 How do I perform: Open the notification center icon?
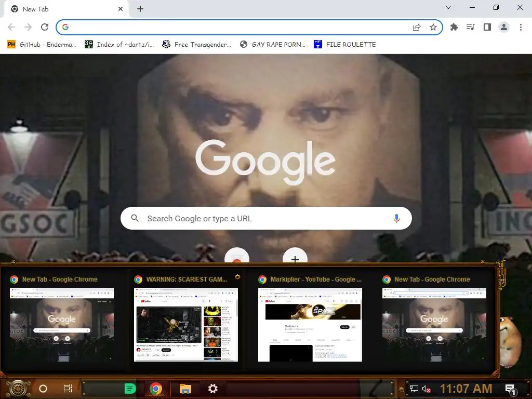510,389
